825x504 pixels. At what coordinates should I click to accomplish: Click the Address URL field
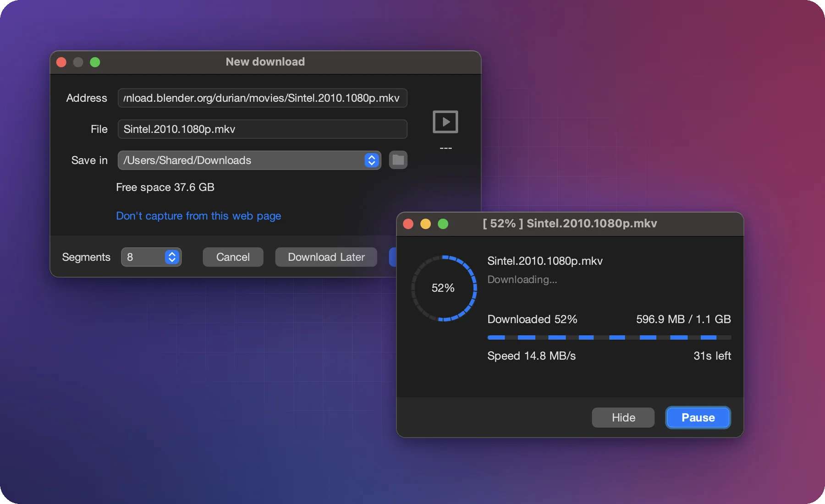click(262, 98)
